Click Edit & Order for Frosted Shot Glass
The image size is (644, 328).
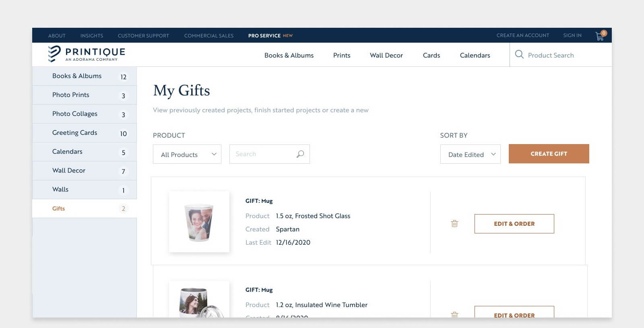tap(514, 224)
